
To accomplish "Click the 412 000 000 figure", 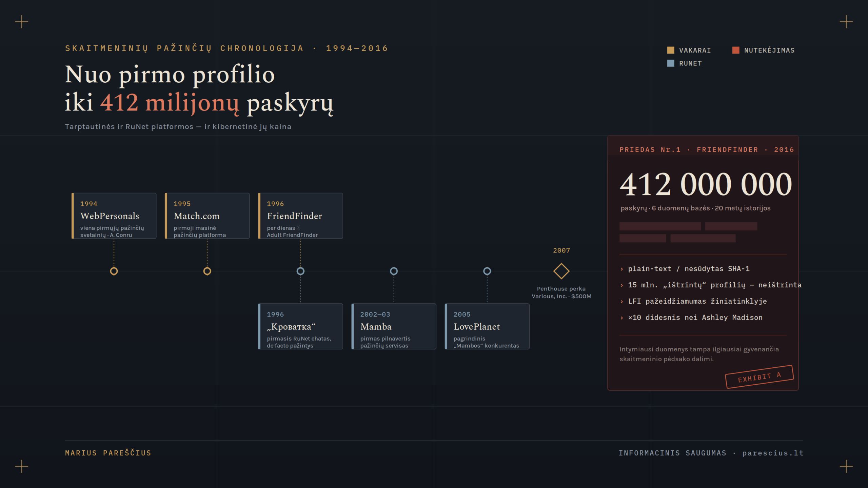I will click(x=706, y=184).
